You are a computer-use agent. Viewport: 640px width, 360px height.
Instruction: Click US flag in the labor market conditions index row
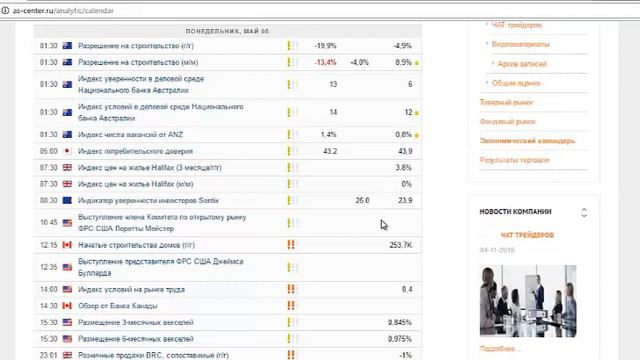point(67,289)
